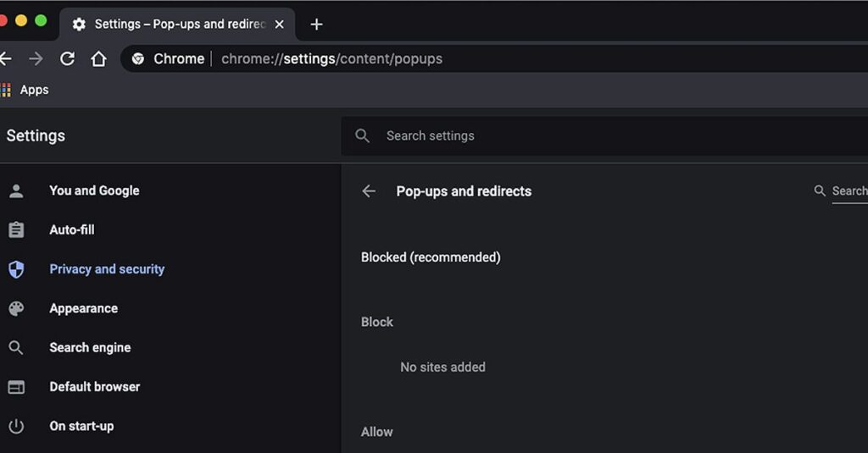Open Search engine settings section
This screenshot has width=868, height=453.
click(90, 347)
